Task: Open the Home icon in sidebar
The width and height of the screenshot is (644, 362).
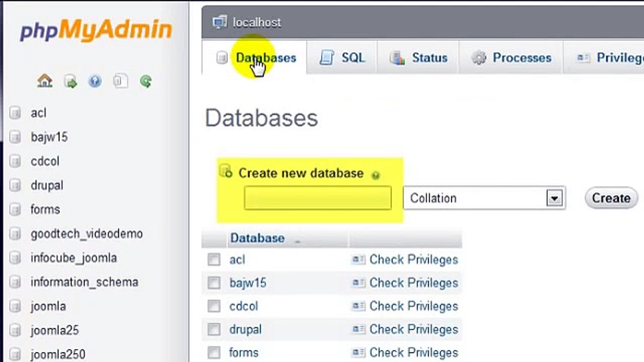Action: point(45,81)
